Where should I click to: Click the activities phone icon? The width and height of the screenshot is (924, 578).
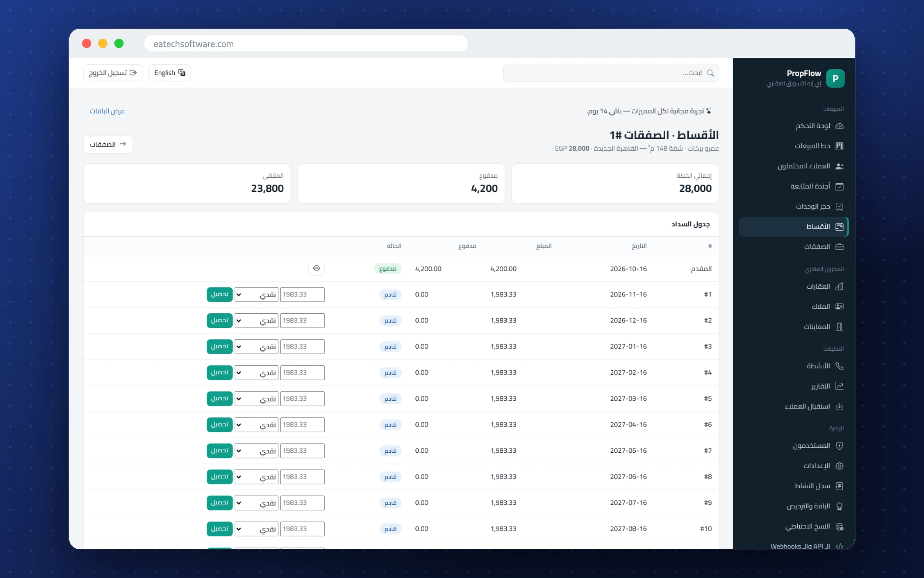839,366
